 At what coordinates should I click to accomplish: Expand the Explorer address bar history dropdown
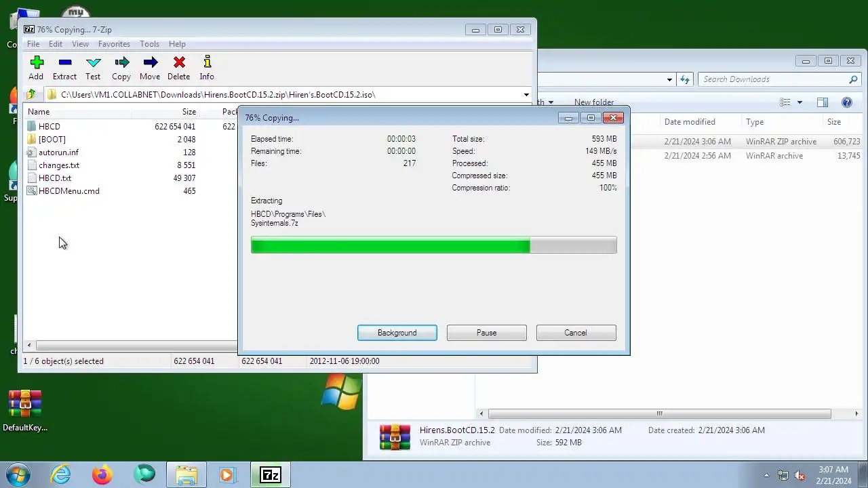tap(669, 79)
